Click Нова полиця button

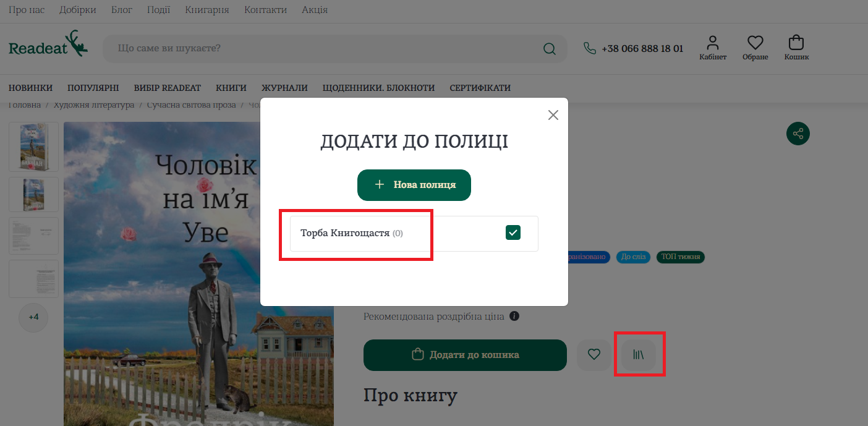(414, 185)
